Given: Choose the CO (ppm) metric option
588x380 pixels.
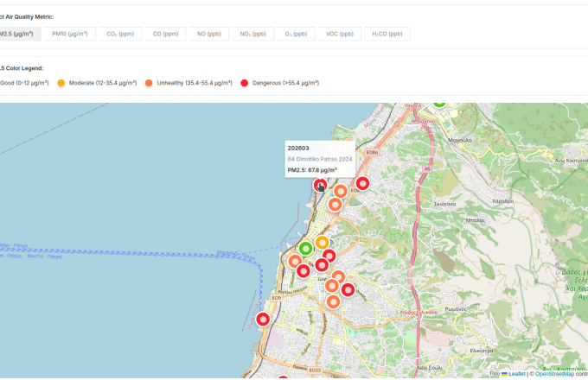Looking at the screenshot, I should 165,34.
